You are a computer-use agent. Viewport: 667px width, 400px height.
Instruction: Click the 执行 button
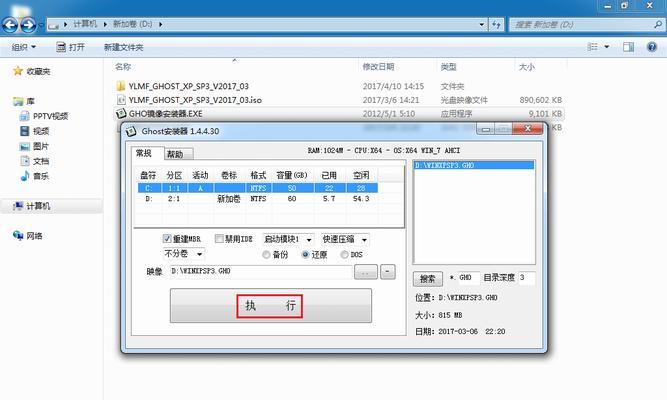[x=271, y=306]
